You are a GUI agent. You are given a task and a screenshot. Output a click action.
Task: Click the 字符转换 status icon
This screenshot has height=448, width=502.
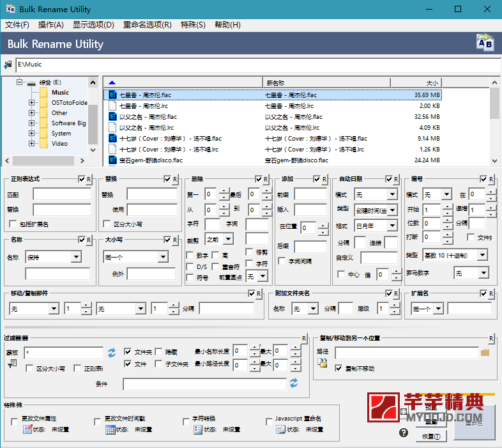point(198,429)
